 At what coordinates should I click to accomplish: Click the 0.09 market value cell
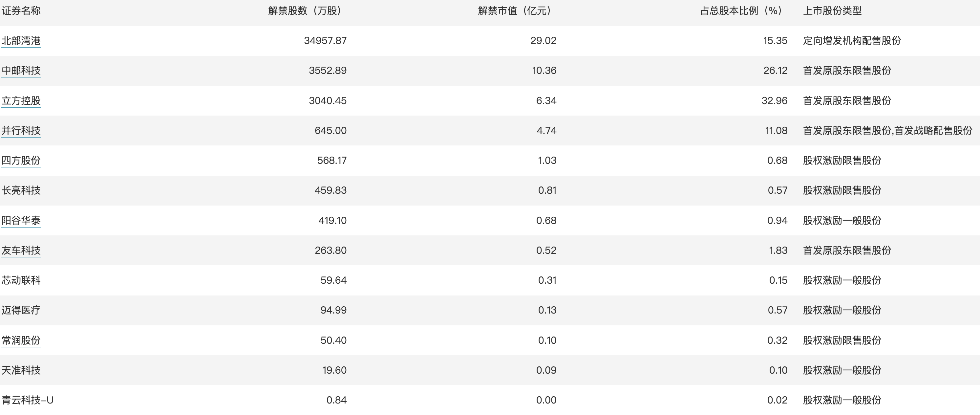pos(546,370)
